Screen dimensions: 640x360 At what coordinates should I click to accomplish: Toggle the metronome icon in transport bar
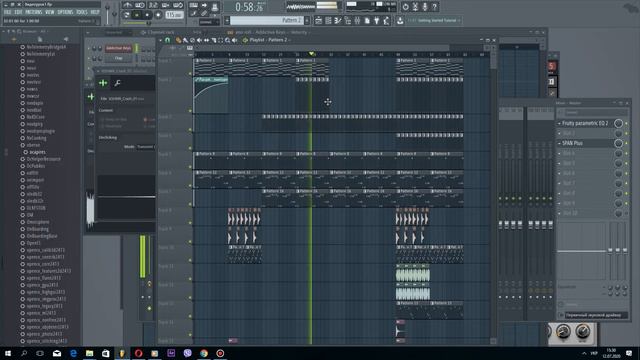tap(127, 5)
